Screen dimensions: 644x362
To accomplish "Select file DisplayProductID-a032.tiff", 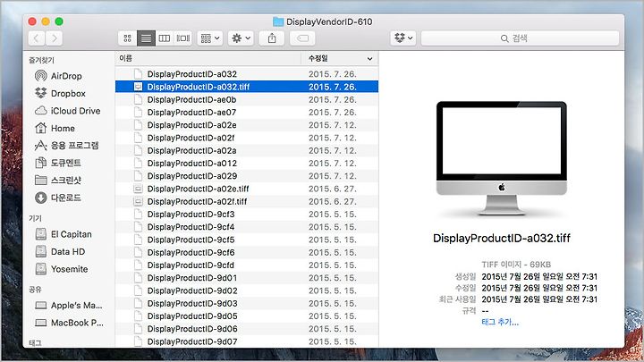I will coord(247,87).
